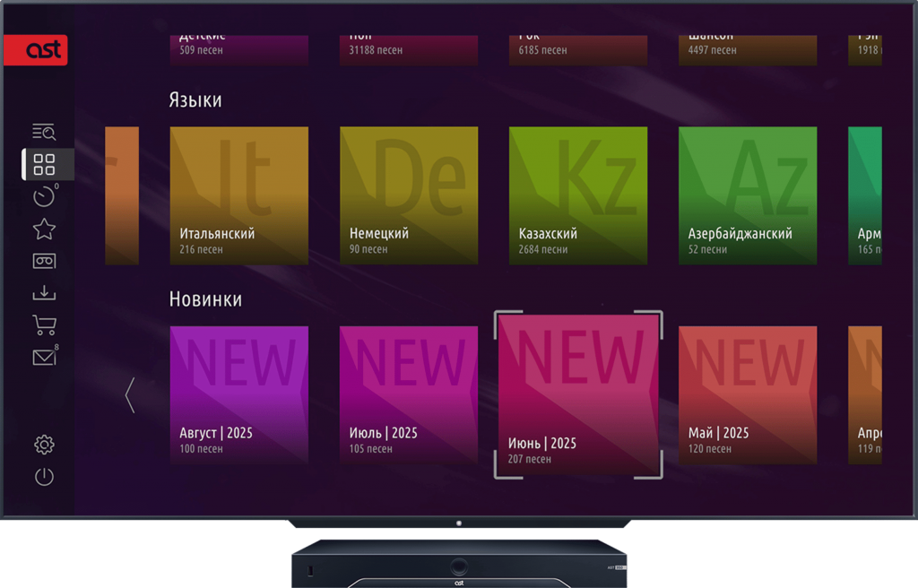Open favorites star icon
The image size is (918, 588).
[x=44, y=229]
